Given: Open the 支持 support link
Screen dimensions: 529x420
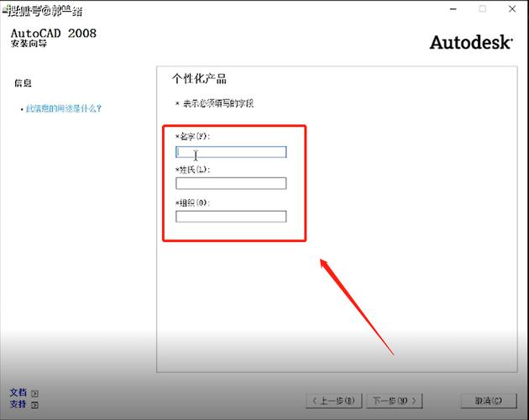Looking at the screenshot, I should coord(18,404).
